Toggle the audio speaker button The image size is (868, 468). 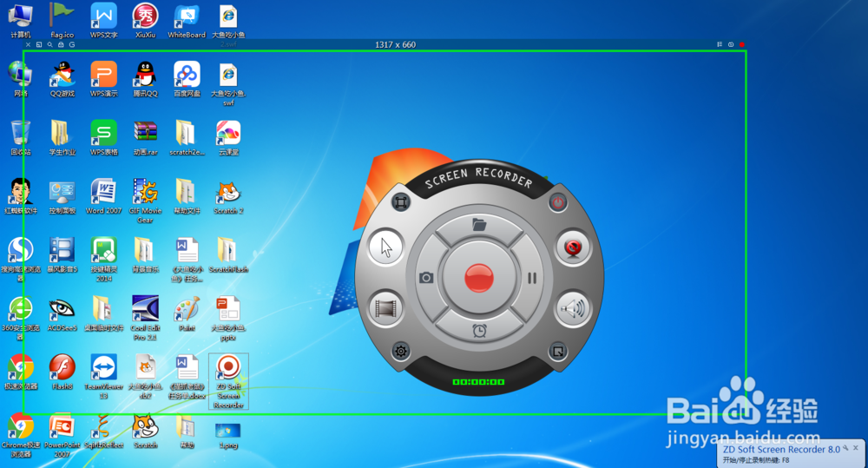click(572, 308)
